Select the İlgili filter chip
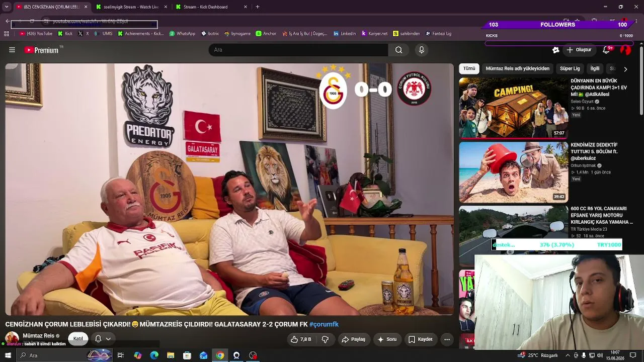This screenshot has width=644, height=362. click(595, 68)
